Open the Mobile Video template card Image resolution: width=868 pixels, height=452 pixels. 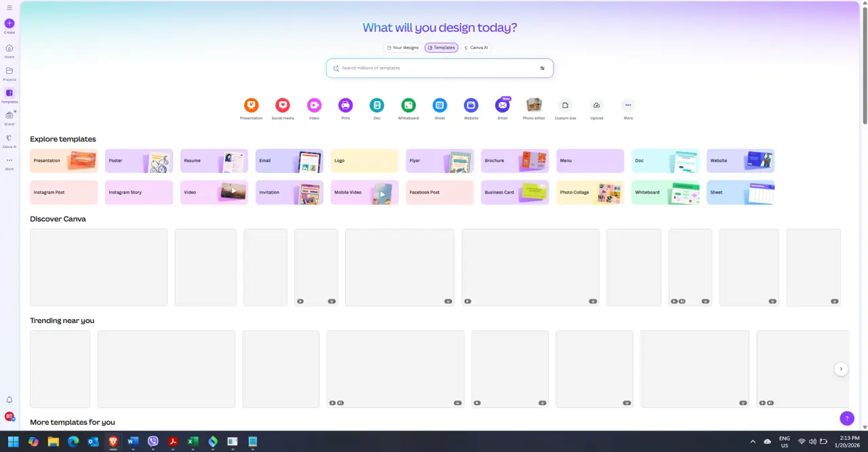point(365,193)
